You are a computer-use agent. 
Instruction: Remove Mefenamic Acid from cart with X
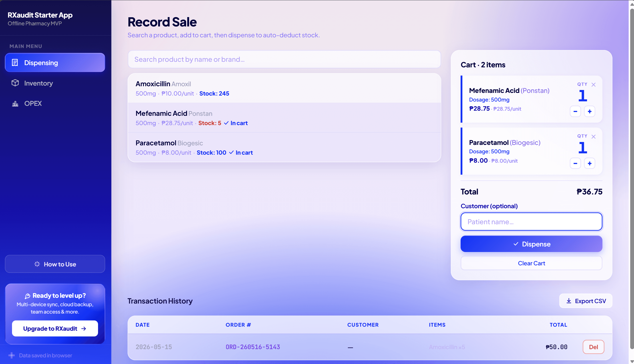click(x=593, y=84)
